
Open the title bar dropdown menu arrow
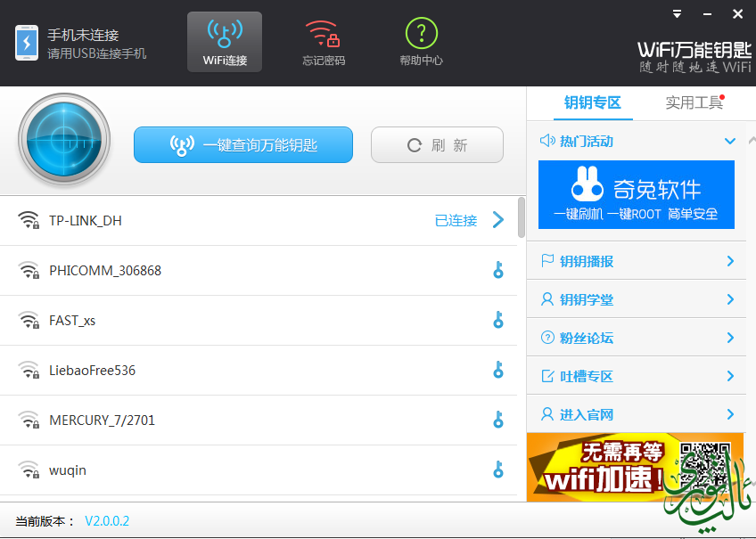(x=677, y=14)
